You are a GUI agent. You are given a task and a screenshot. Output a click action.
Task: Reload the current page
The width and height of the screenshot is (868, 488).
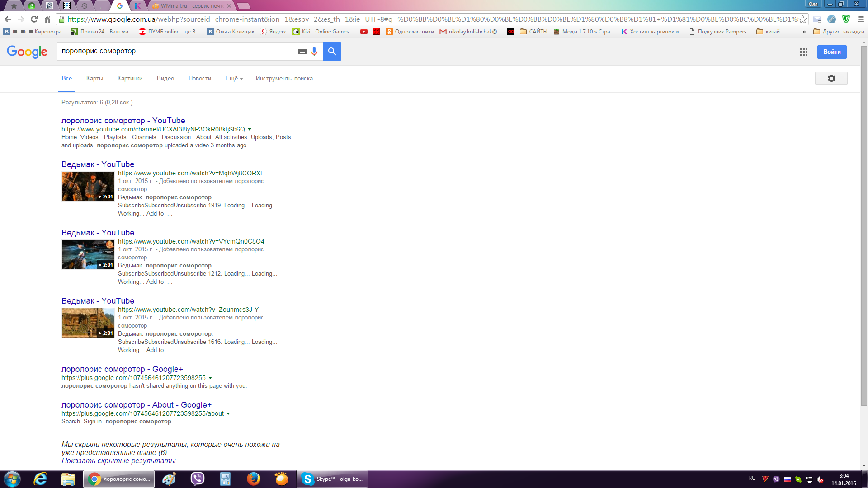34,19
